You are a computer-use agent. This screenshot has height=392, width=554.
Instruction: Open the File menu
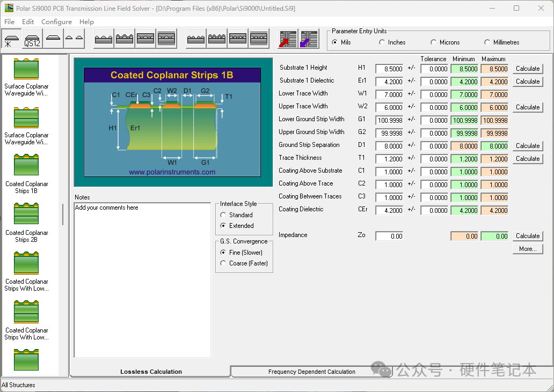pyautogui.click(x=10, y=22)
